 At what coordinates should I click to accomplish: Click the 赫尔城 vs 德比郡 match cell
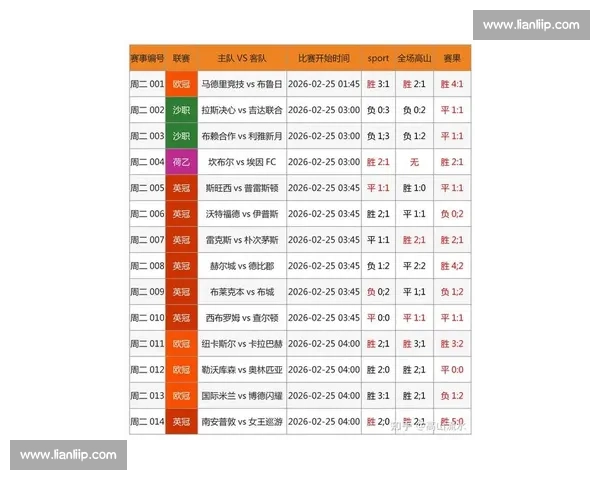pyautogui.click(x=242, y=266)
